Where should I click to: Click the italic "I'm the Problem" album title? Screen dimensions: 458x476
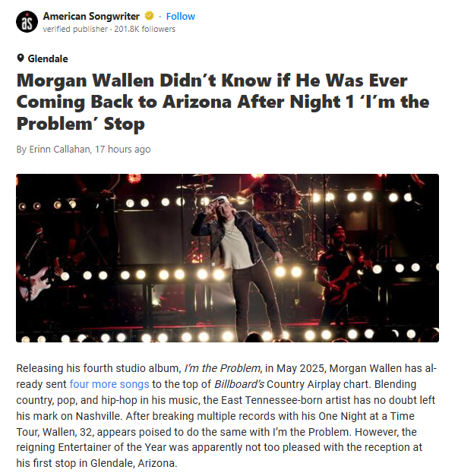click(x=223, y=368)
